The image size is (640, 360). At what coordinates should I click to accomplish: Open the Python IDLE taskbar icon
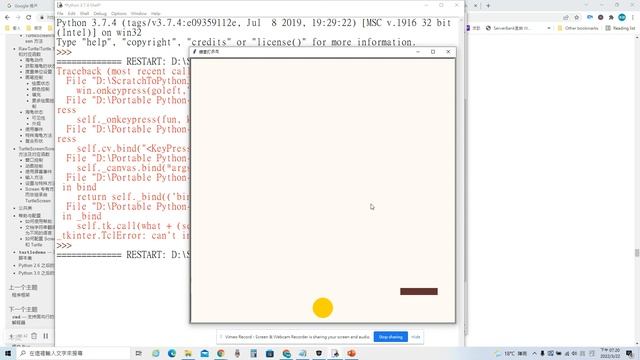pyautogui.click(x=335, y=353)
